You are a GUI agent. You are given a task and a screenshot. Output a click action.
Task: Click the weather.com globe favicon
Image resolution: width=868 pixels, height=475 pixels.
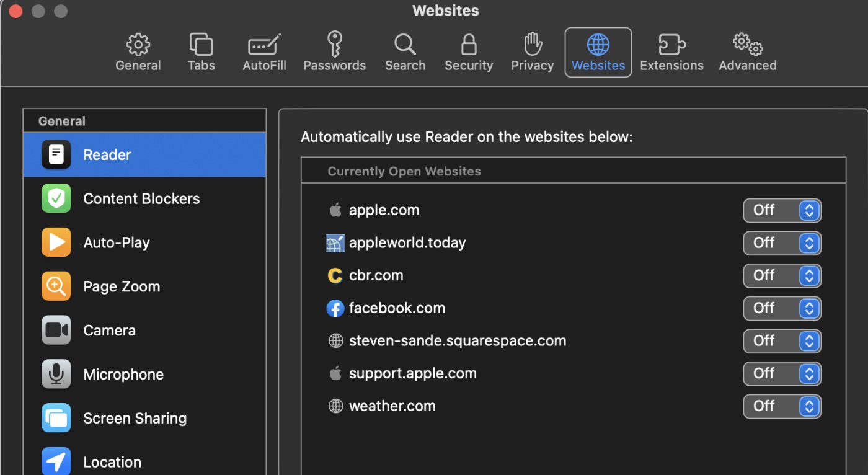click(335, 406)
